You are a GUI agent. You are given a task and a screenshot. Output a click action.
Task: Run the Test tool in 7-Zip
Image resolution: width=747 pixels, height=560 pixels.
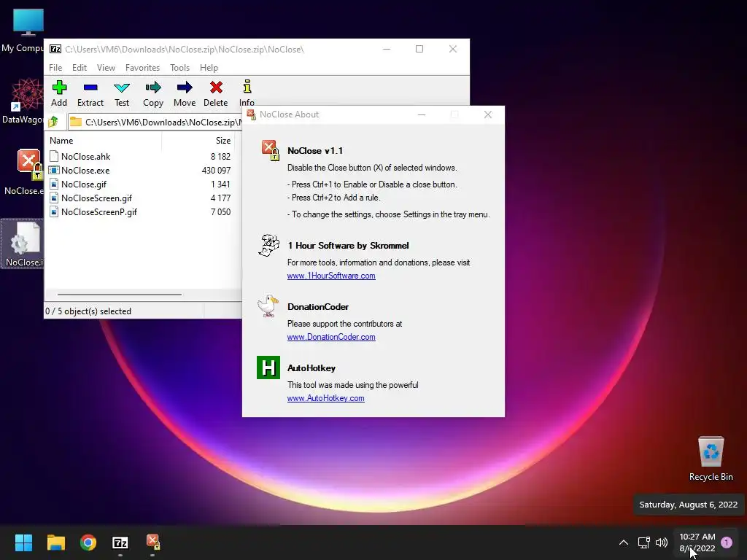[122, 93]
